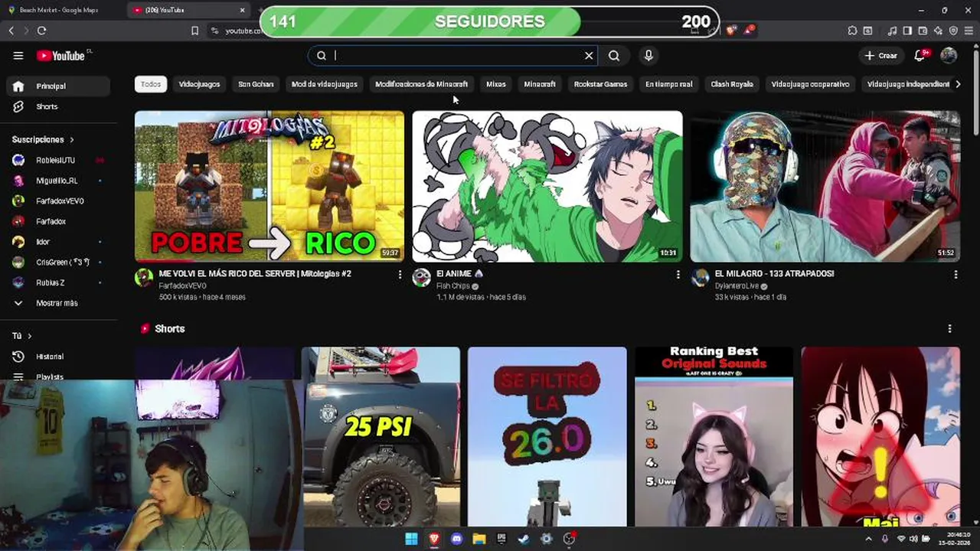Select the Son Gohan filter chip
The image size is (980, 551).
[256, 84]
